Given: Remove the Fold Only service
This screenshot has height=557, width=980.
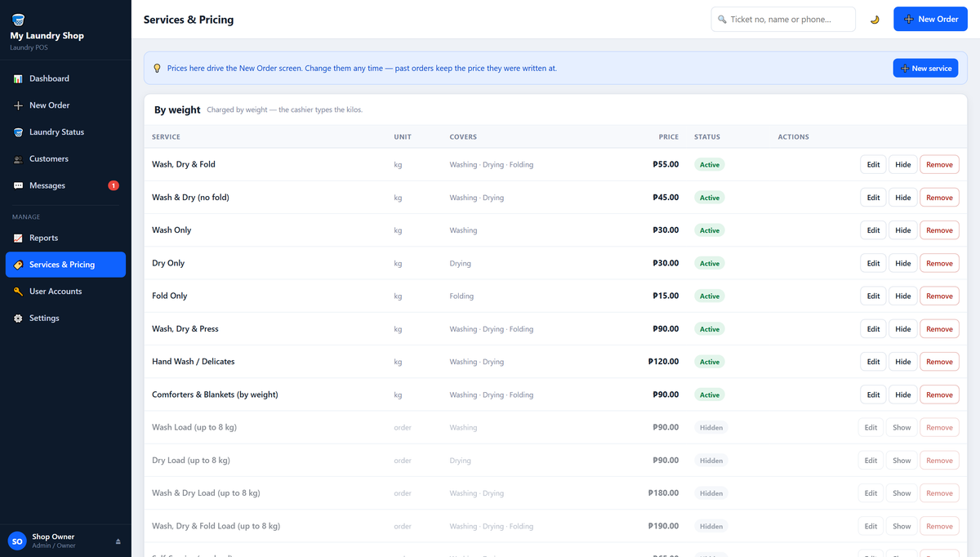Looking at the screenshot, I should point(939,296).
